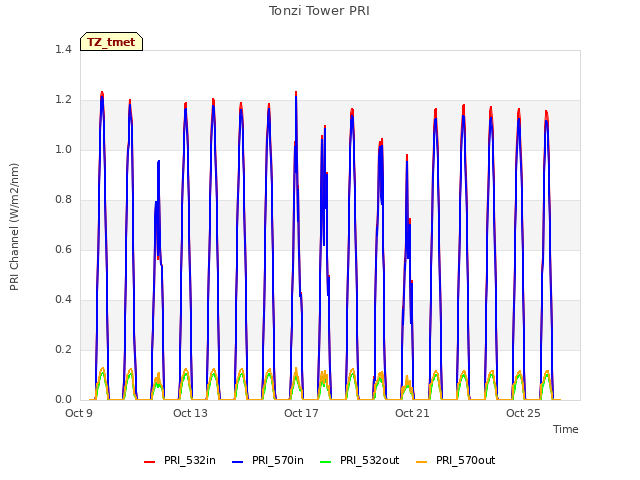
Task: Click the 0.4 y-axis tick label
Action: pyautogui.click(x=63, y=300)
